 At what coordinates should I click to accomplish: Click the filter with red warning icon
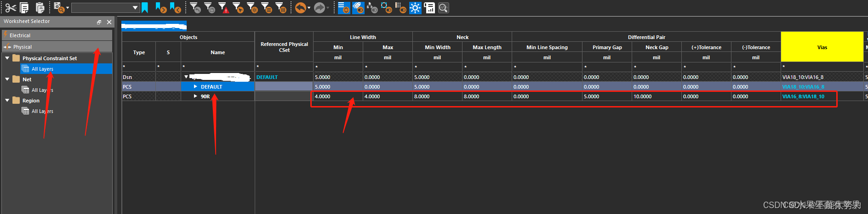click(x=223, y=8)
